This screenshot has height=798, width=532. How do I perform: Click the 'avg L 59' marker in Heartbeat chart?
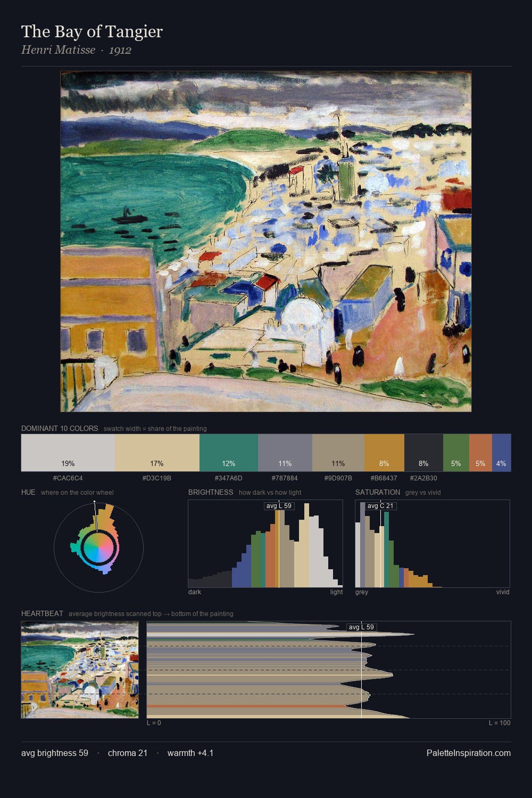click(362, 627)
